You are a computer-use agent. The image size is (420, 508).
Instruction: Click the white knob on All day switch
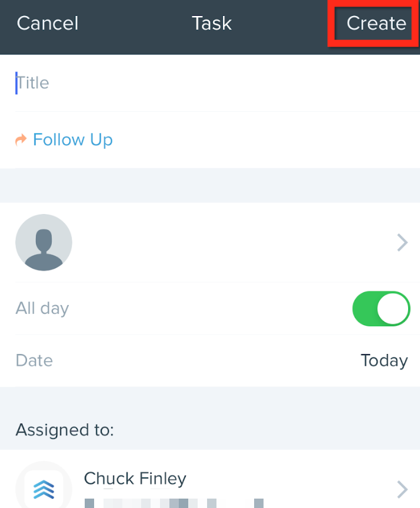point(393,309)
